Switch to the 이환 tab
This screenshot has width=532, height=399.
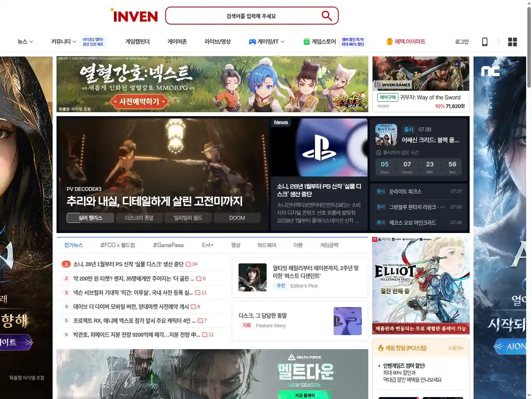[298, 245]
